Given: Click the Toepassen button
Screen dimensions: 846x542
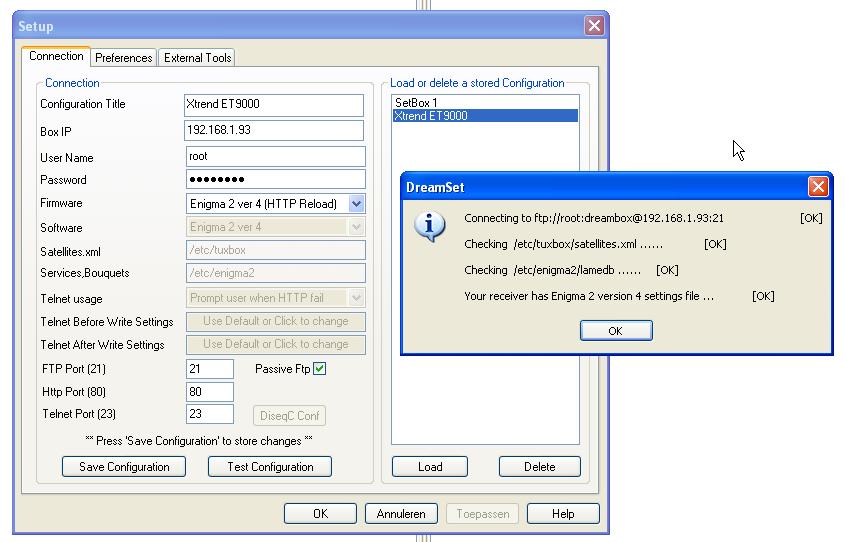Looking at the screenshot, I should 482,513.
